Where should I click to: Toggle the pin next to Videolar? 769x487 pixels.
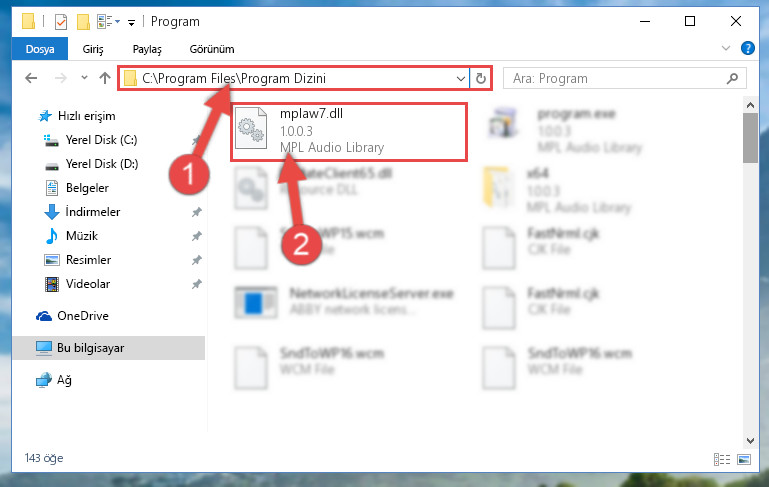tap(196, 284)
